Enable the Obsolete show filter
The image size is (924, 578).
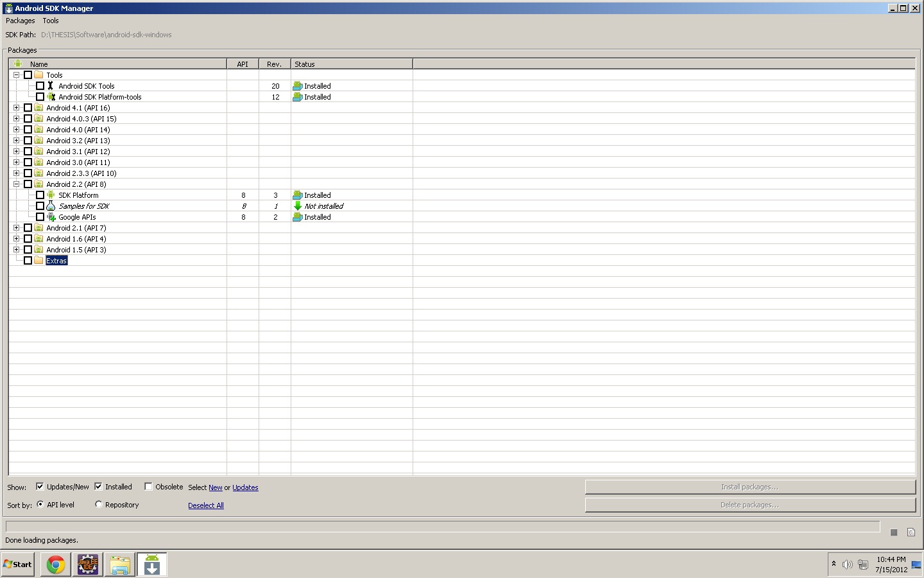pos(148,486)
